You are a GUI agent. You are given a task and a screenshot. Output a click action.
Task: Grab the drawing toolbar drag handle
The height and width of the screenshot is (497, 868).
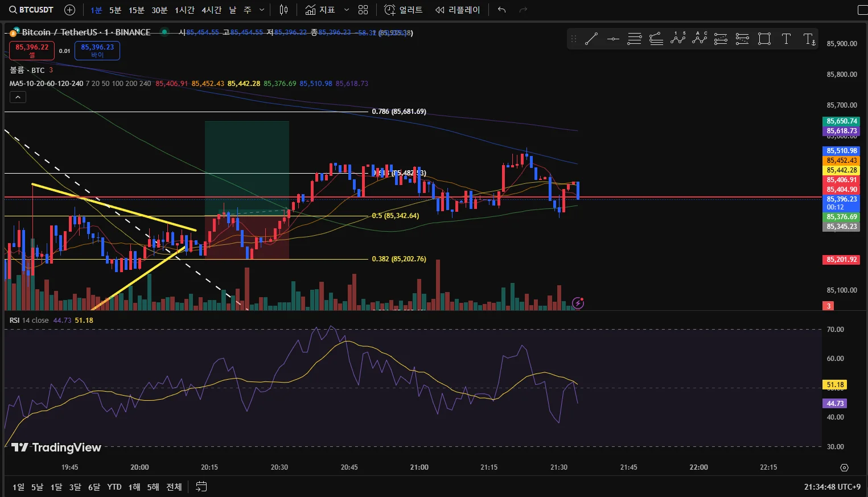(574, 39)
